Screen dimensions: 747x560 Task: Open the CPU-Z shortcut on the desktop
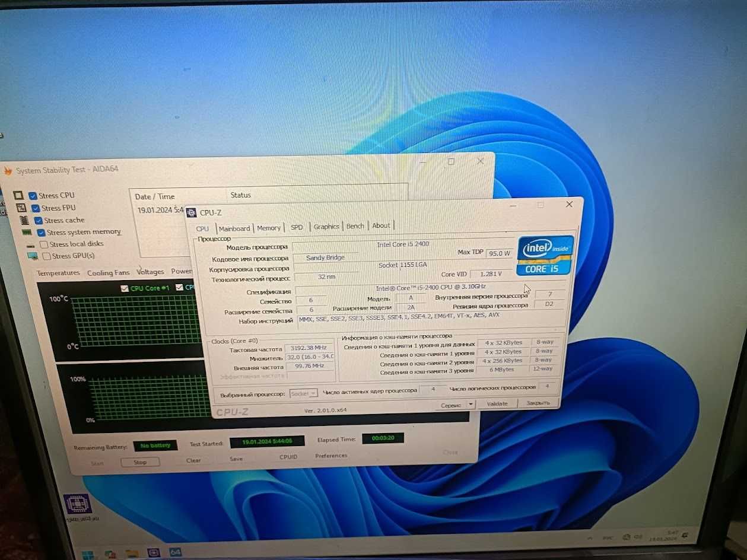[77, 506]
